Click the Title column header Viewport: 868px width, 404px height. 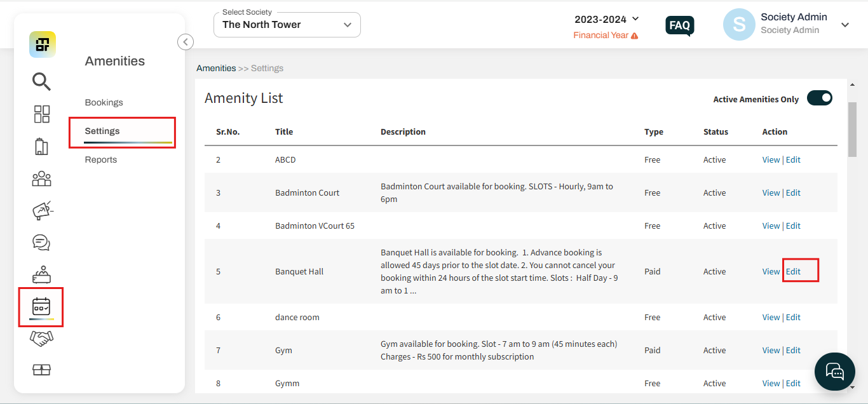tap(284, 131)
